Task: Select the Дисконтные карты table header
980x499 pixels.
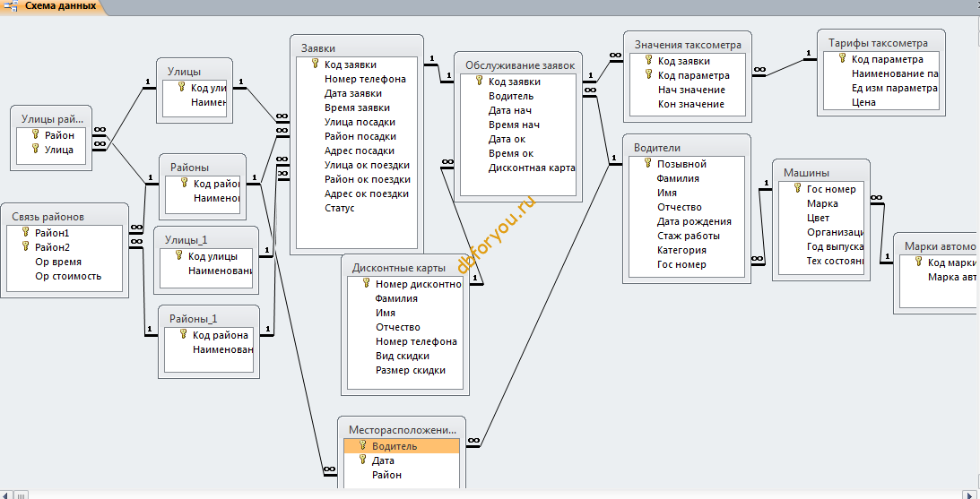Action: 404,267
